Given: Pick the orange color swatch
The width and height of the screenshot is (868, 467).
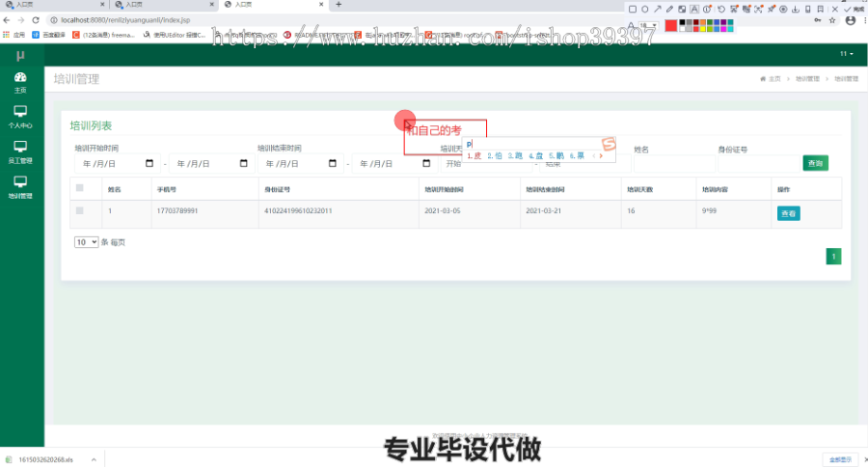Looking at the screenshot, I should tap(703, 23).
